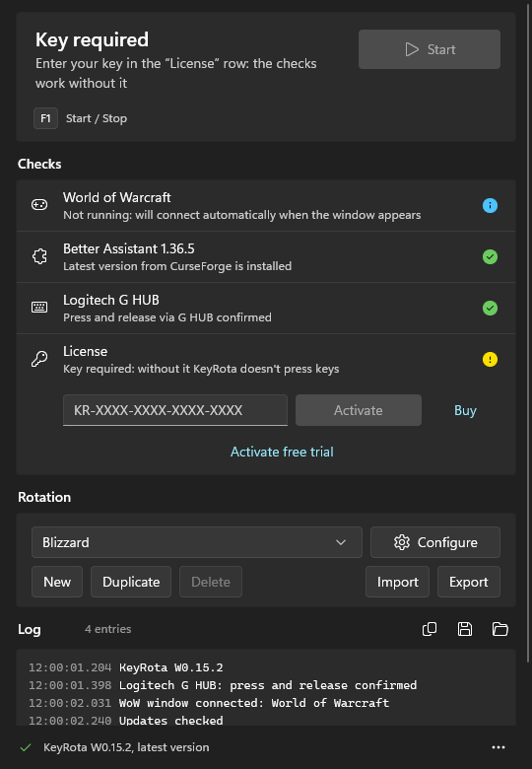Click the Activate button
Image resolution: width=532 pixels, height=769 pixels.
pos(358,410)
